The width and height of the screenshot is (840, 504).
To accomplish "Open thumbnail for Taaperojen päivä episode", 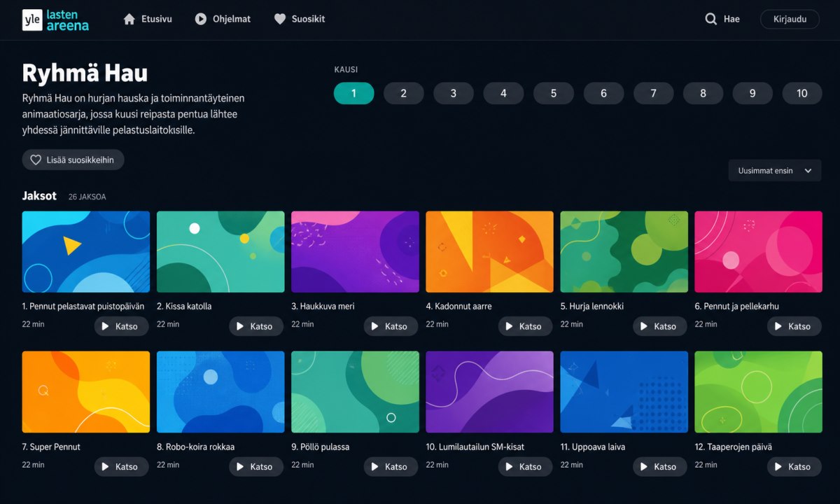I will [759, 392].
